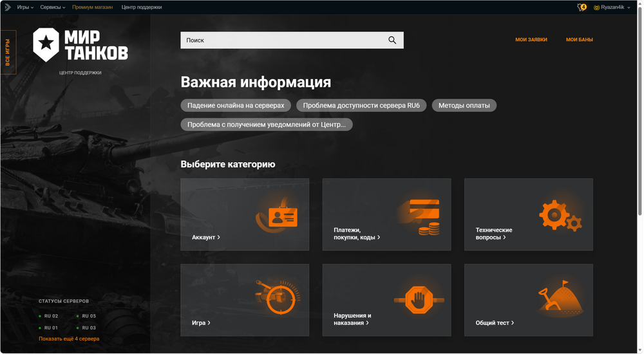Open the Ryazan4ik account dropdown
The image size is (644, 354).
(612, 7)
